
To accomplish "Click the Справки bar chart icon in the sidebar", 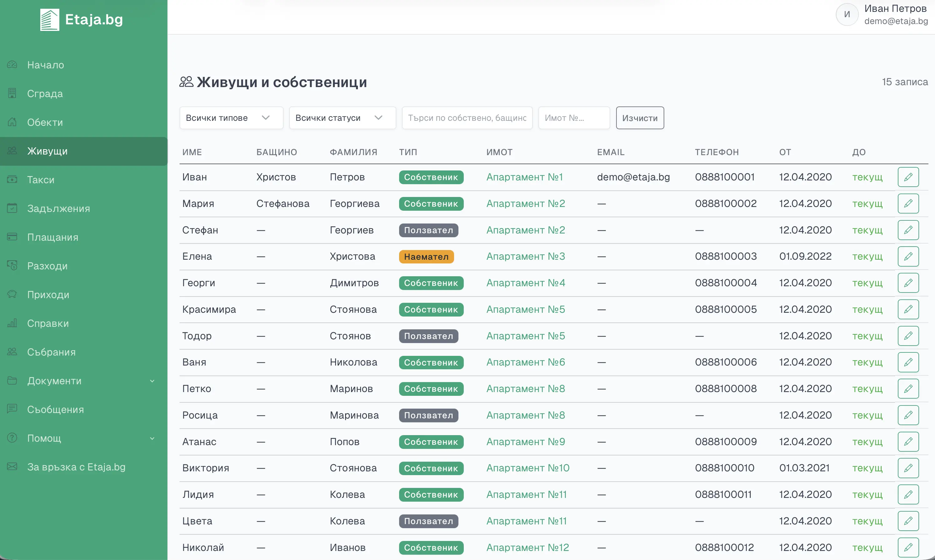I will (x=12, y=323).
